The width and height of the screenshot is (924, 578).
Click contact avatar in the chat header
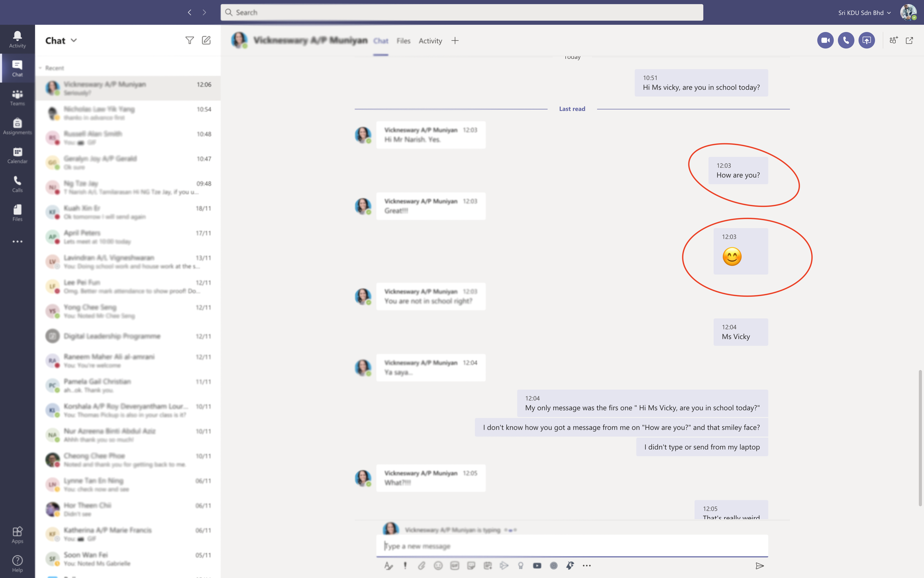pos(240,40)
